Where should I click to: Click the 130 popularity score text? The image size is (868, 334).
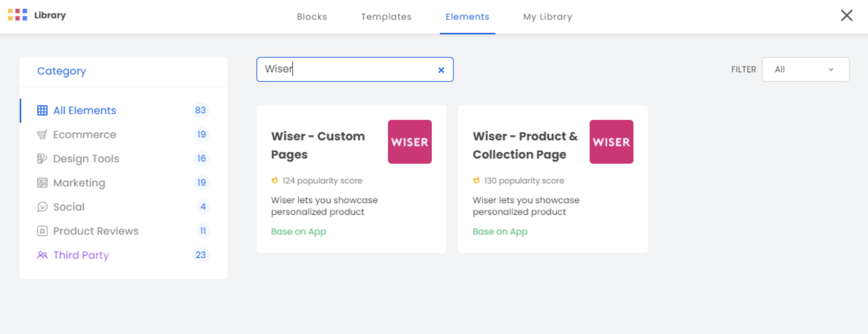click(524, 181)
